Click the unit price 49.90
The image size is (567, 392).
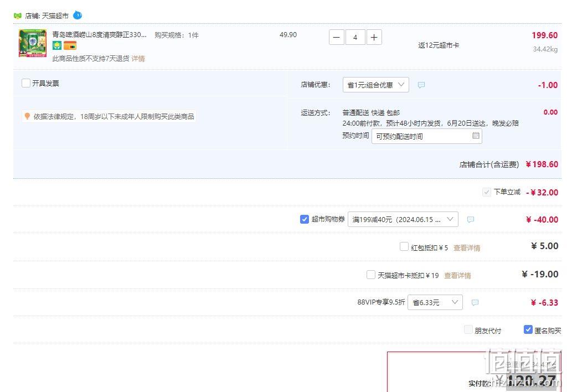288,35
